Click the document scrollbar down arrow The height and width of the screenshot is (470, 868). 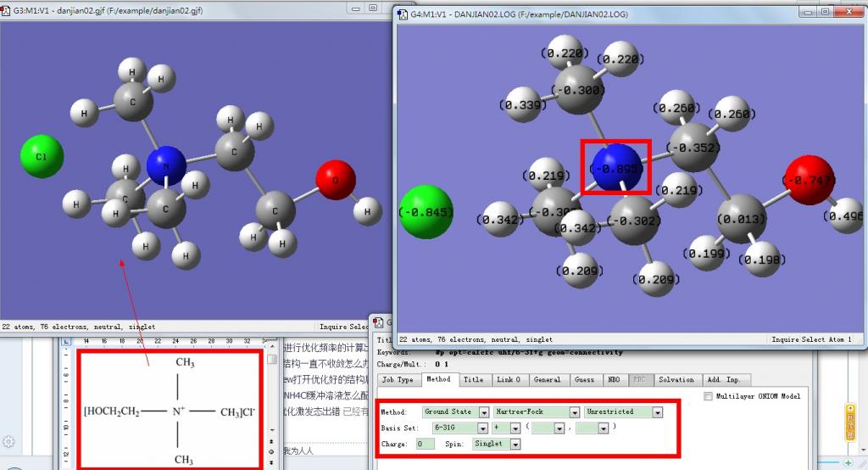pos(272,430)
